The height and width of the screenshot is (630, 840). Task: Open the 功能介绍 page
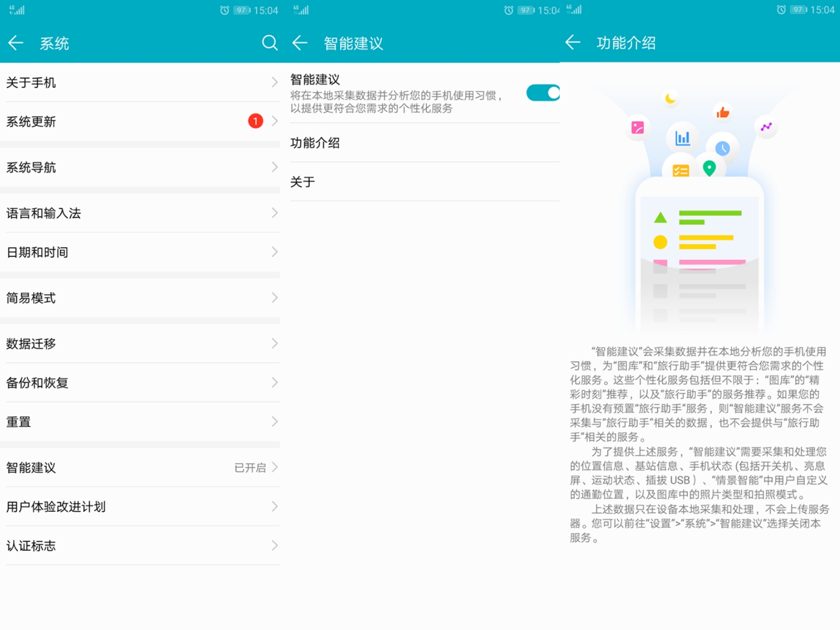pos(315,142)
